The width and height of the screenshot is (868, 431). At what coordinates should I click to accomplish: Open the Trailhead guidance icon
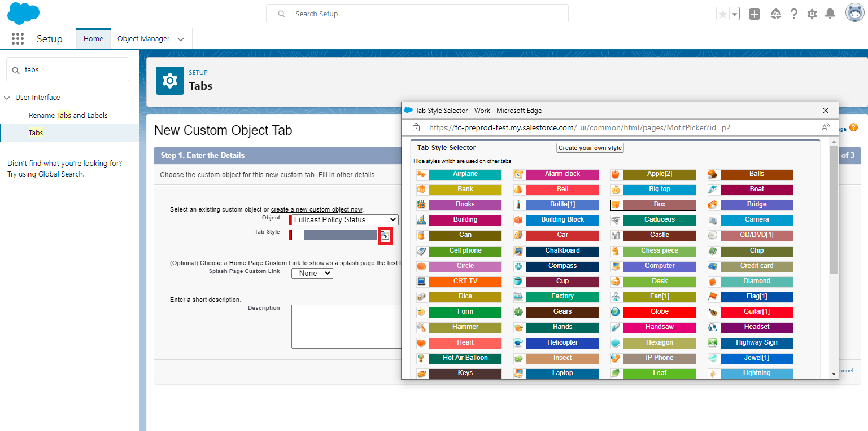pyautogui.click(x=775, y=14)
